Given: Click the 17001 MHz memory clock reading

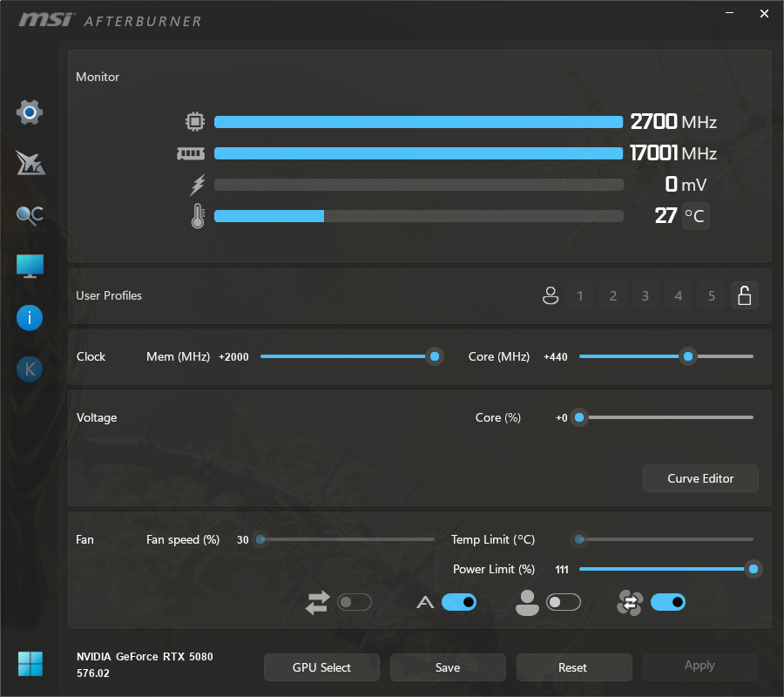Looking at the screenshot, I should pos(673,153).
